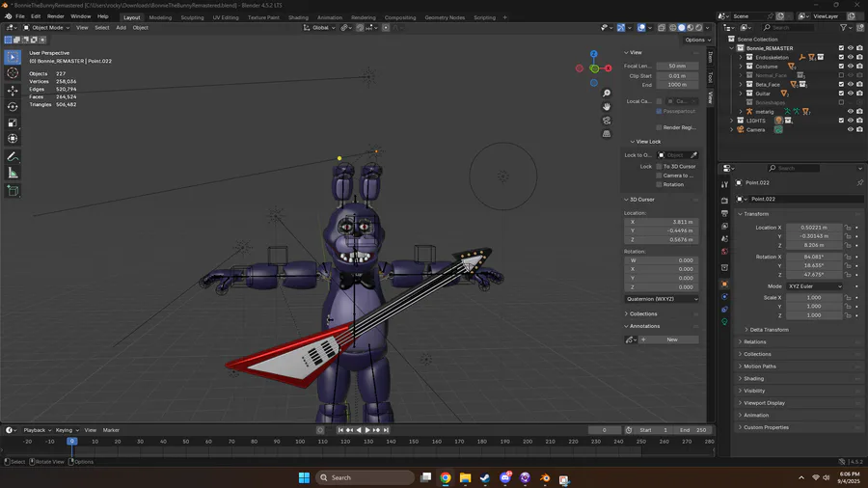868x488 pixels.
Task: Click the eyedropper next to Lock to Object
Action: click(693, 155)
